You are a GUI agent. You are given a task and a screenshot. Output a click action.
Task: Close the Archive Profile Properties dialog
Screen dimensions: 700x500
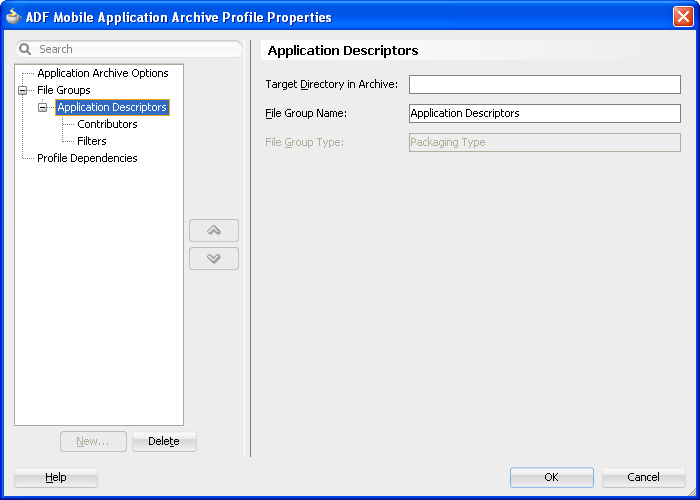click(x=683, y=17)
